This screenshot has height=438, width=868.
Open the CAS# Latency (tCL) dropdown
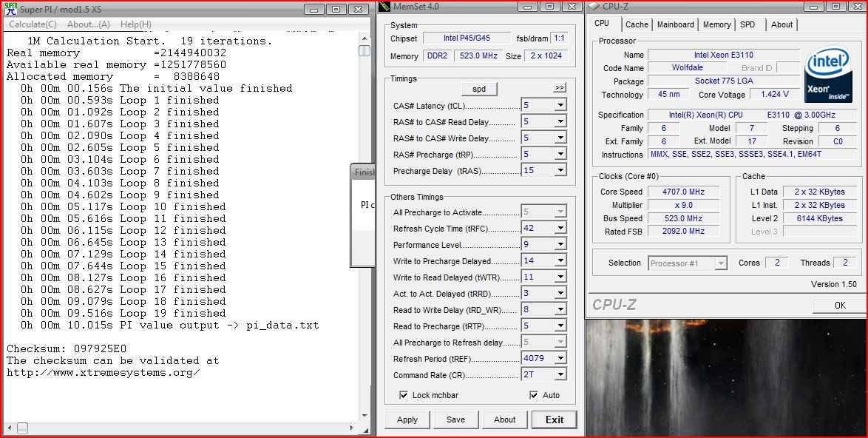(x=560, y=105)
